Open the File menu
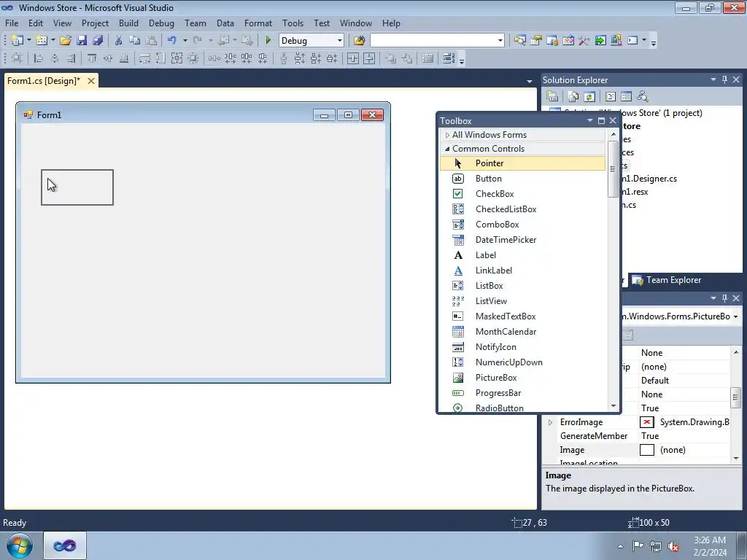Viewport: 747px width, 560px height. click(x=12, y=23)
